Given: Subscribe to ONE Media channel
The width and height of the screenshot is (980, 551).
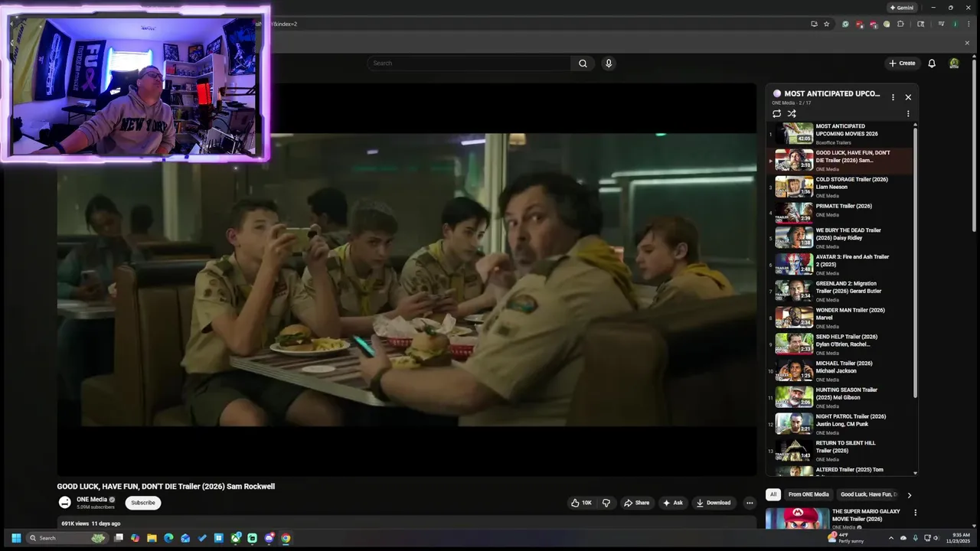Looking at the screenshot, I should coord(143,503).
